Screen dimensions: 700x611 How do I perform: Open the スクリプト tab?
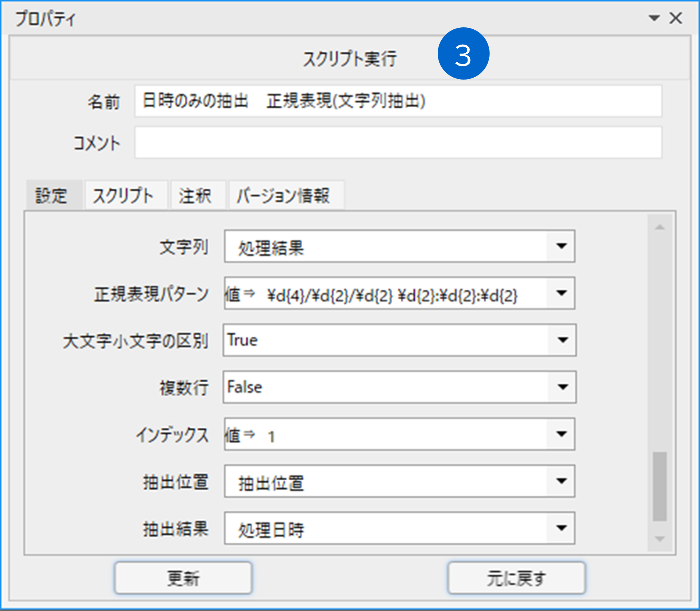pos(124,196)
